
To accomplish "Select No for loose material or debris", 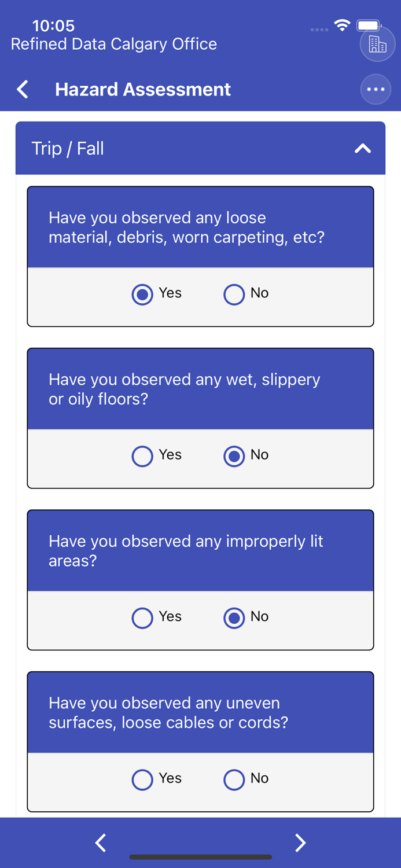I will (234, 294).
